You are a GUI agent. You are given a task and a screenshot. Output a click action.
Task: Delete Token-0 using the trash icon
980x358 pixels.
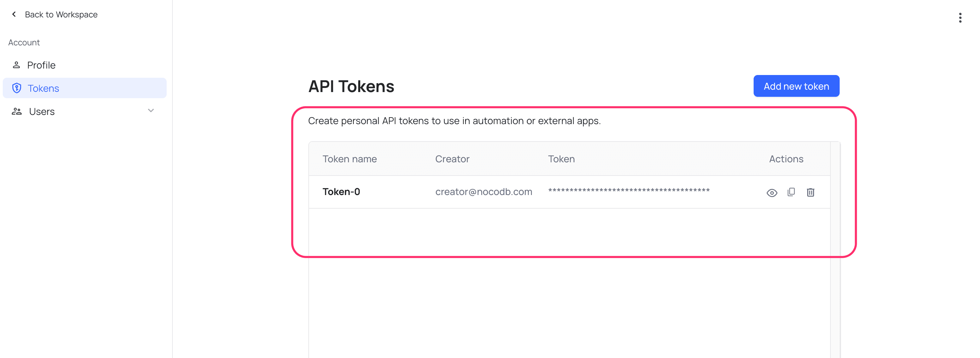[x=811, y=192]
